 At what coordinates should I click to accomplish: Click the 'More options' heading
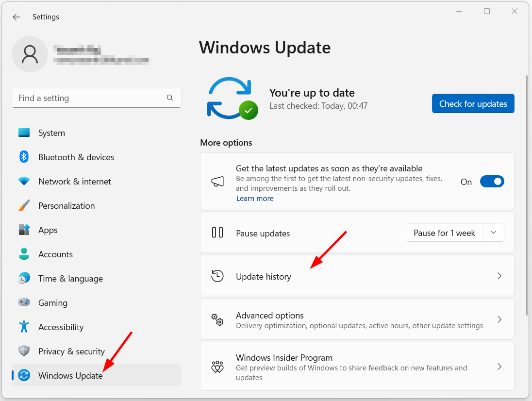point(226,143)
